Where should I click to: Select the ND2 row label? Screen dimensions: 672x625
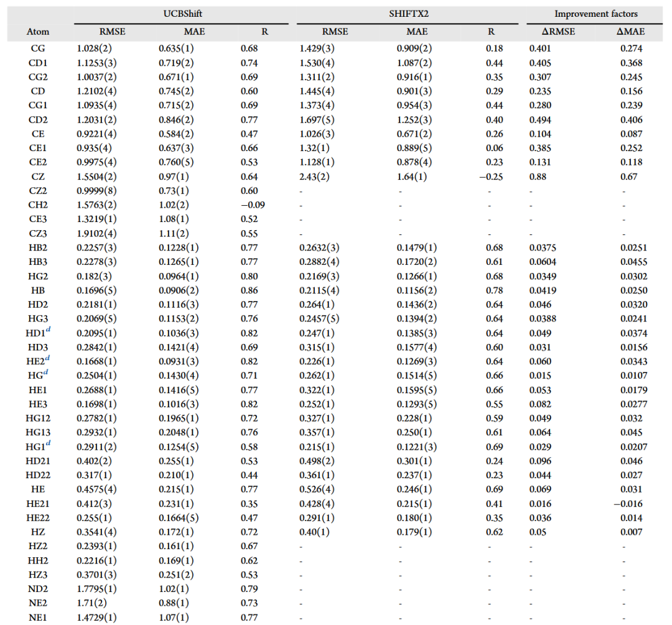coord(38,589)
